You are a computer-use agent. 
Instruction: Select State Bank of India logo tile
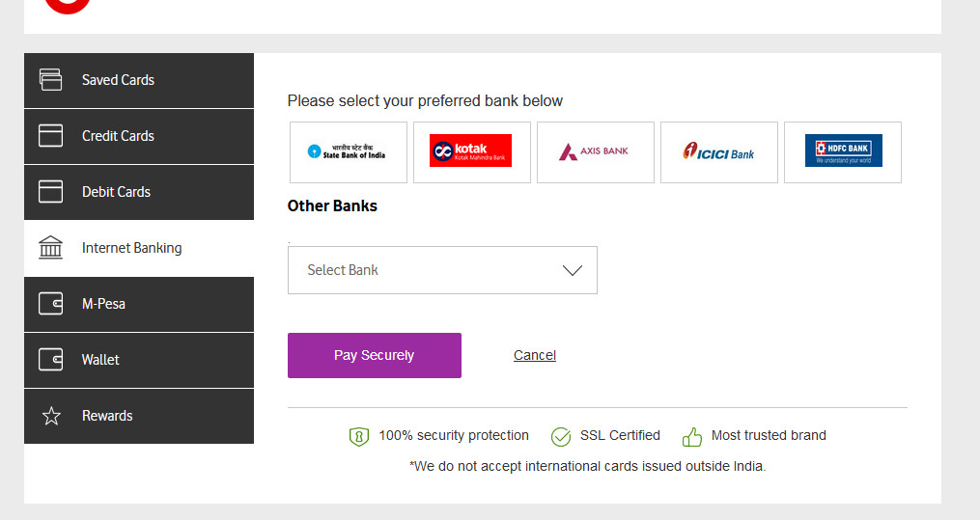(x=349, y=152)
